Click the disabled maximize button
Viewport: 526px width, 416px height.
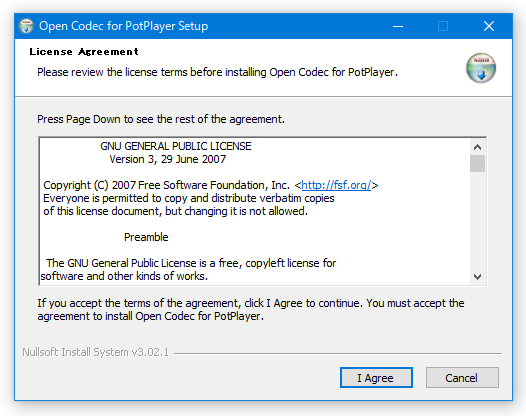pos(443,26)
